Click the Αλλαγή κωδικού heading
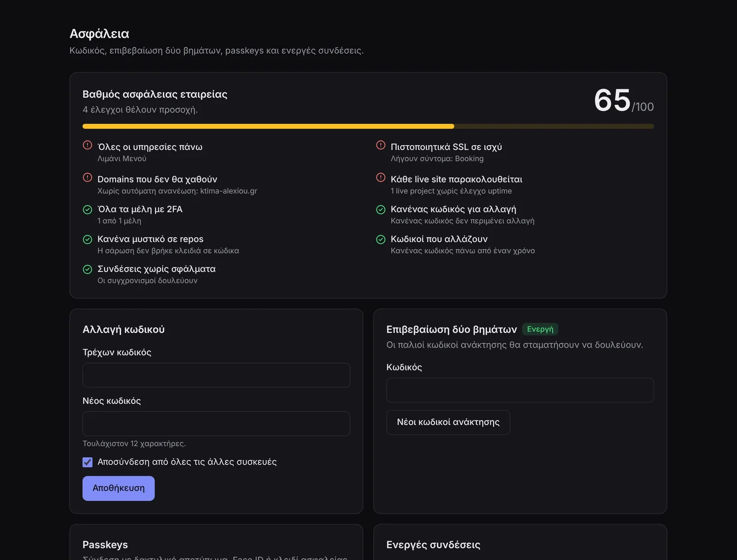 point(124,329)
